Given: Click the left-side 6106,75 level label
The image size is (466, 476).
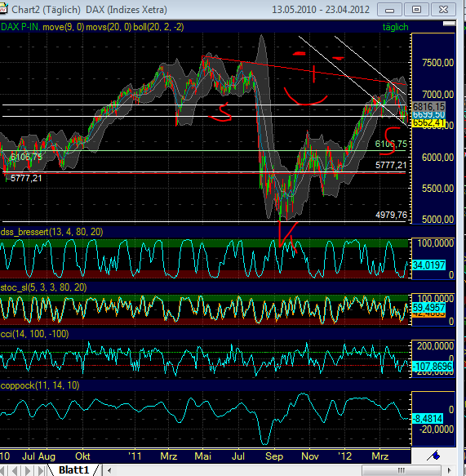Looking at the screenshot, I should click(x=26, y=157).
